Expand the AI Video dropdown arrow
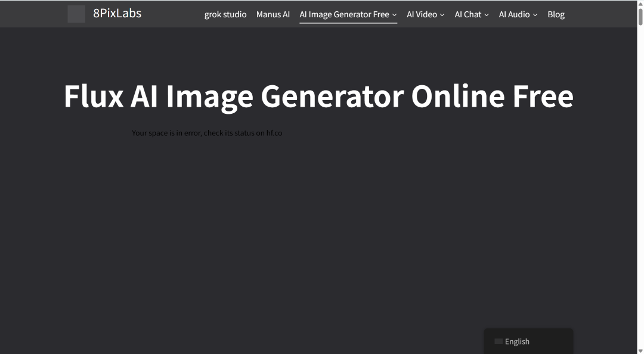 click(x=442, y=15)
